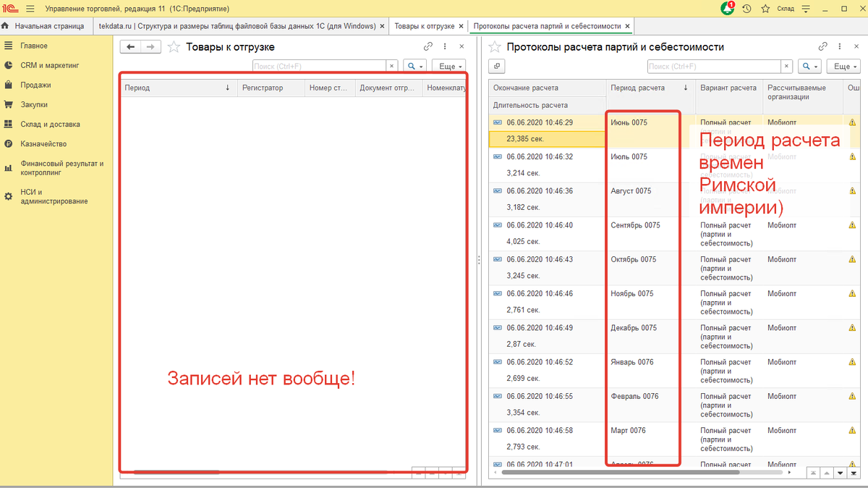Select the Сентябрь 0075 period cell
The width and height of the screenshot is (868, 488).
point(651,235)
